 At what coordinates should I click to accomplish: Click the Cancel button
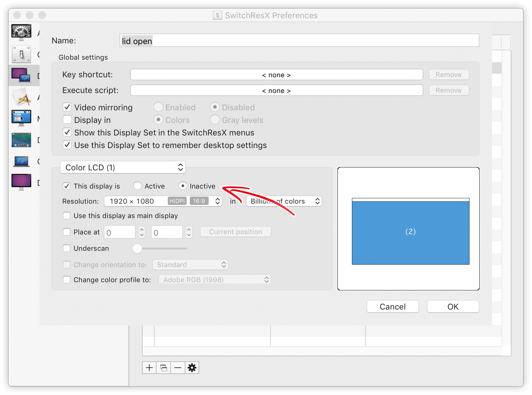click(393, 307)
